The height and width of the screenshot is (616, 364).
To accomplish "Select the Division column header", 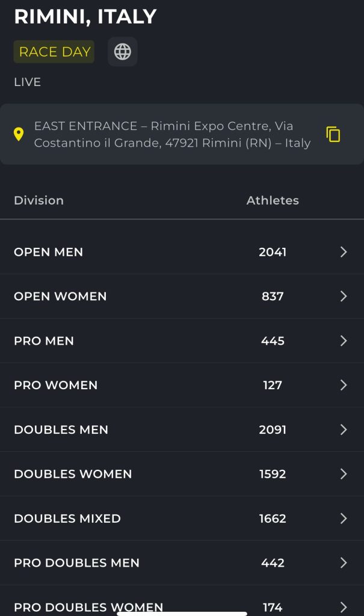I will coord(39,200).
